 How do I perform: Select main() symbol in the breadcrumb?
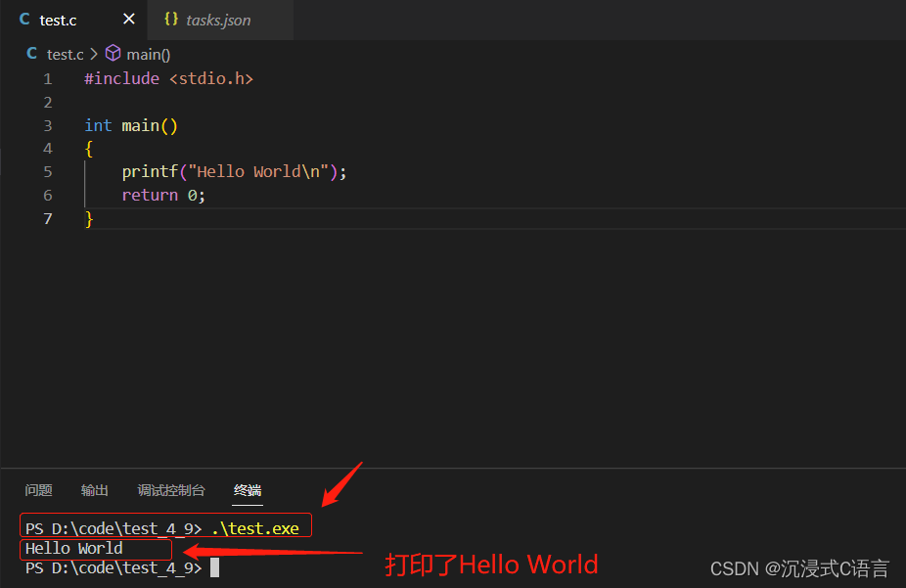(149, 54)
